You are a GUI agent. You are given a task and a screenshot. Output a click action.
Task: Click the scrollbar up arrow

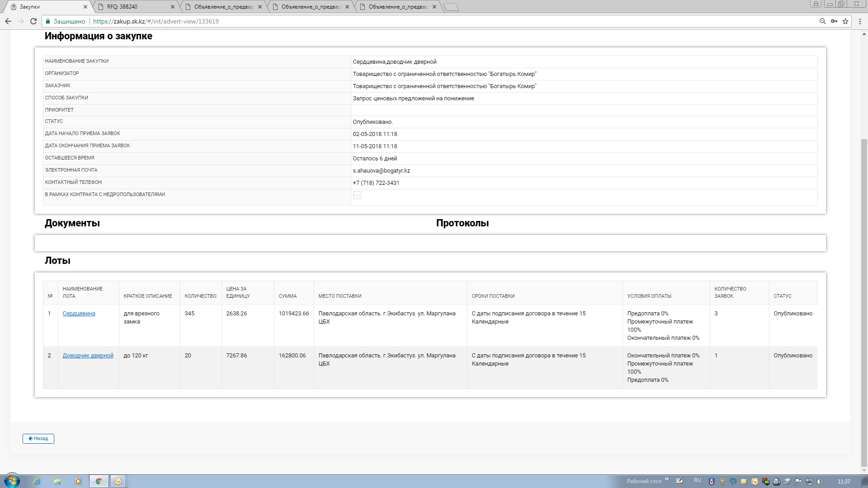pos(864,34)
